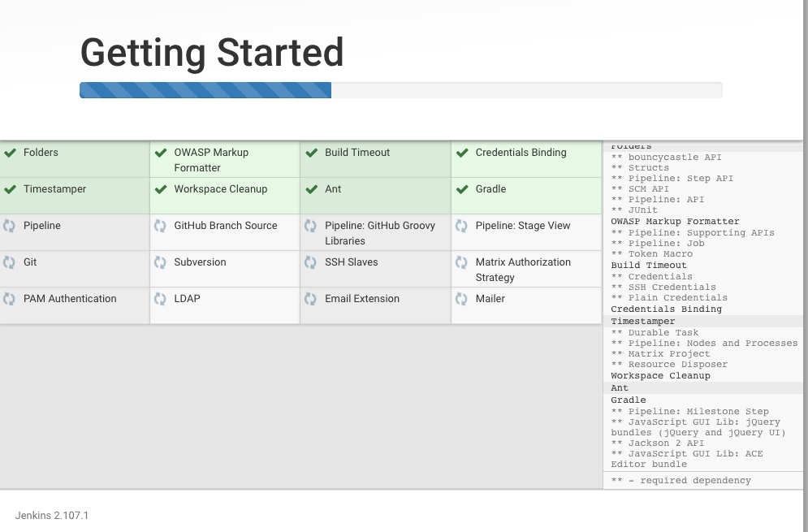Click the JUnit dependency log entry

(634, 210)
